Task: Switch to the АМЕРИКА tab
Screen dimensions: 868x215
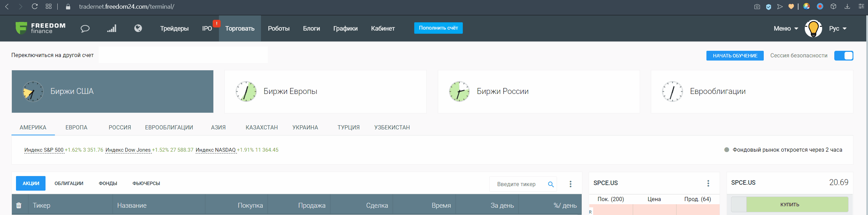Action: coord(33,127)
